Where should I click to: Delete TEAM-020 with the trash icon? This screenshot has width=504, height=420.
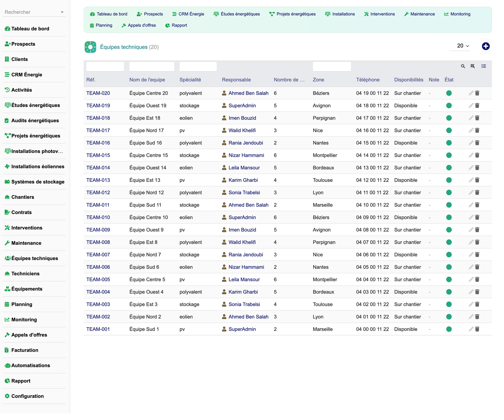pyautogui.click(x=477, y=93)
